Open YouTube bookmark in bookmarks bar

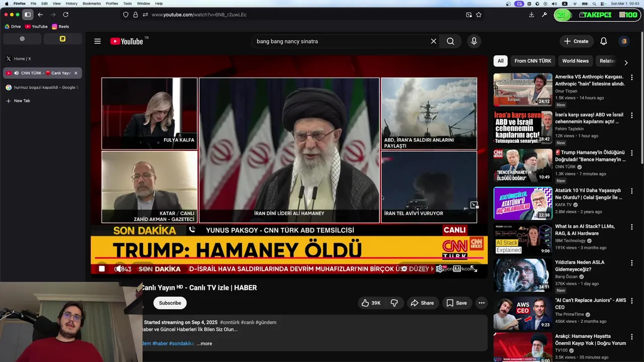(36, 27)
